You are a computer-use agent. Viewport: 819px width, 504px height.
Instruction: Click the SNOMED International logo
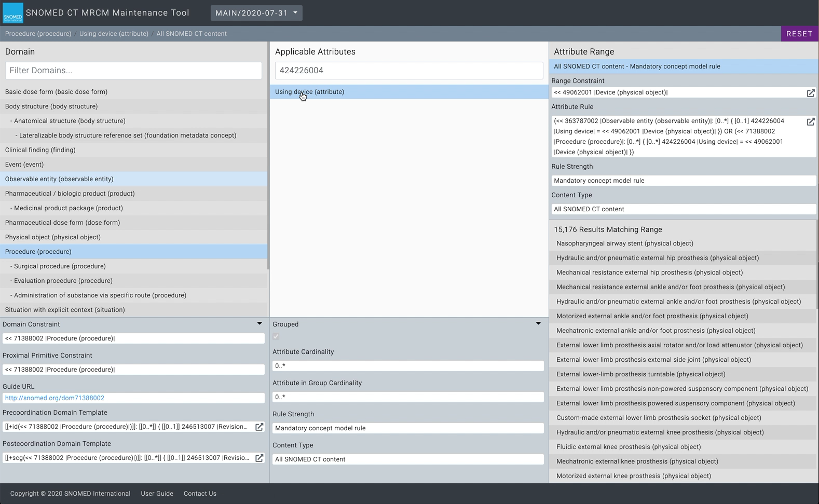[13, 13]
